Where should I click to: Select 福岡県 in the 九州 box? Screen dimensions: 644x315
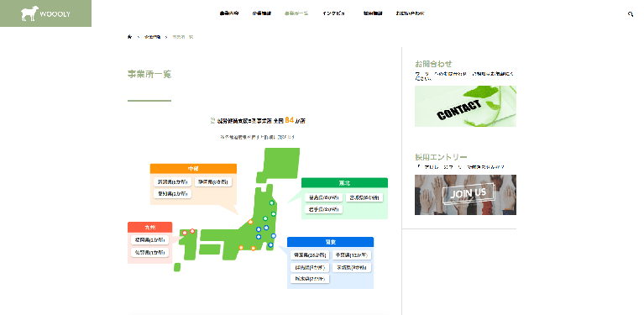pyautogui.click(x=149, y=240)
